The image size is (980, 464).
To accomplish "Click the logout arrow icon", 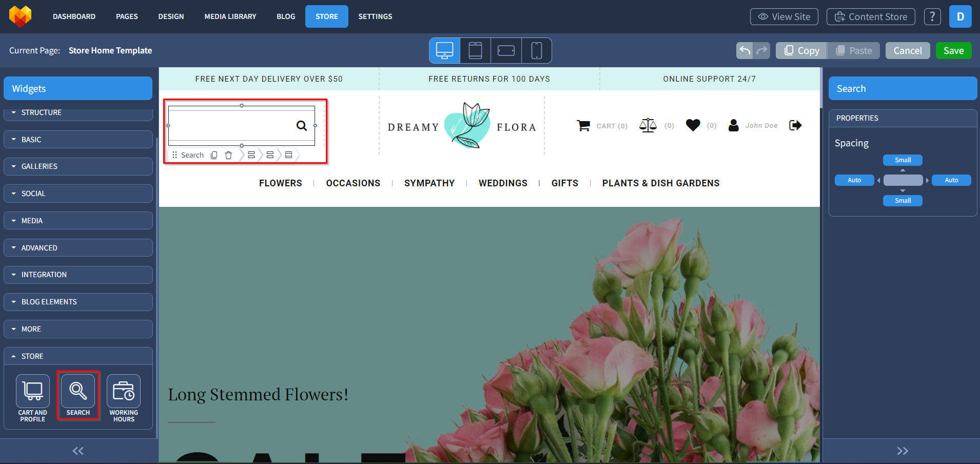I will (x=795, y=125).
